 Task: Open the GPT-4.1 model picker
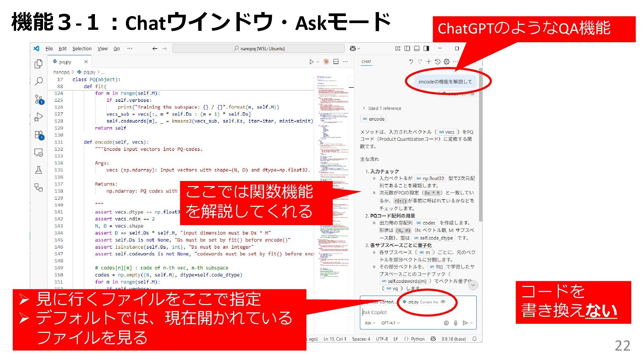click(390, 323)
